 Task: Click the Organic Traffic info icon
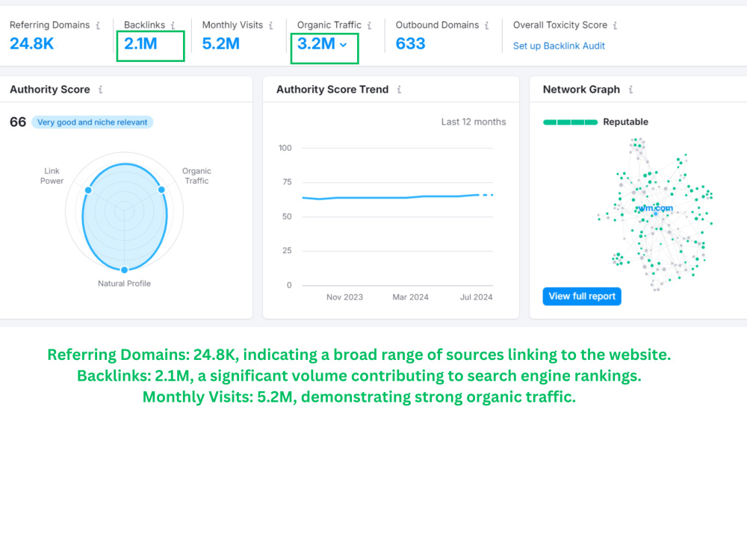coord(369,25)
